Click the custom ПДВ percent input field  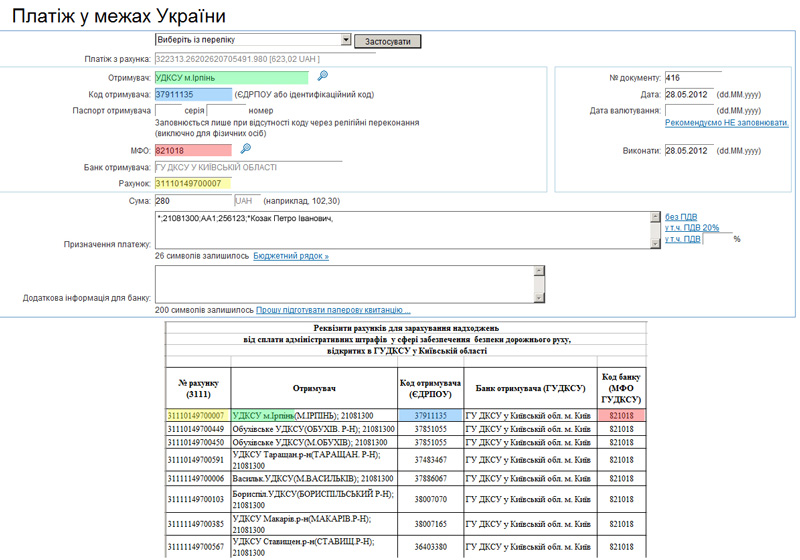click(717, 239)
